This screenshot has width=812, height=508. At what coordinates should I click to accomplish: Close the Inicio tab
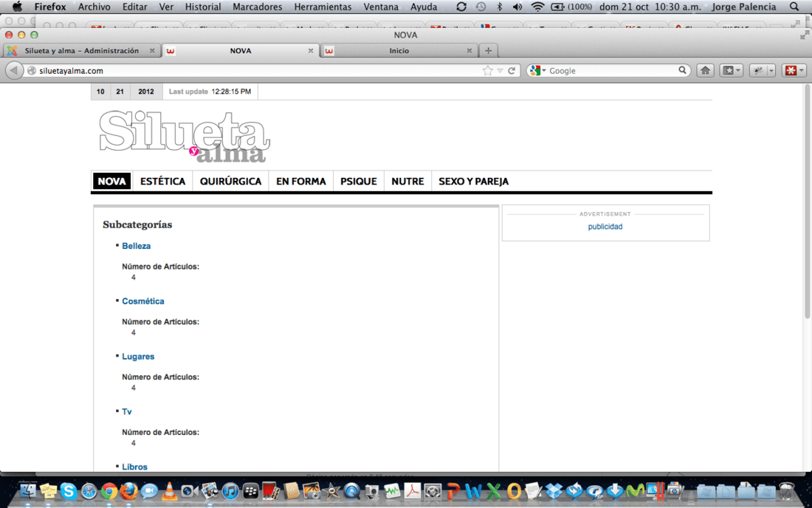(469, 51)
